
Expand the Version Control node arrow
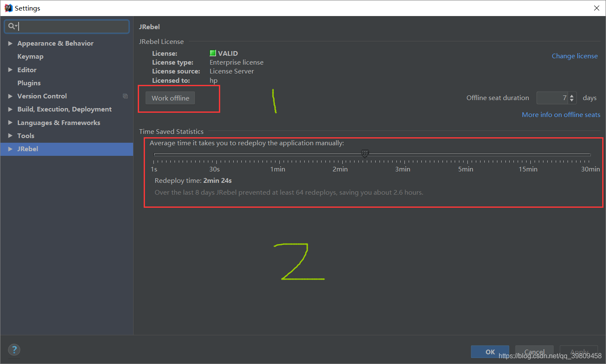click(10, 96)
